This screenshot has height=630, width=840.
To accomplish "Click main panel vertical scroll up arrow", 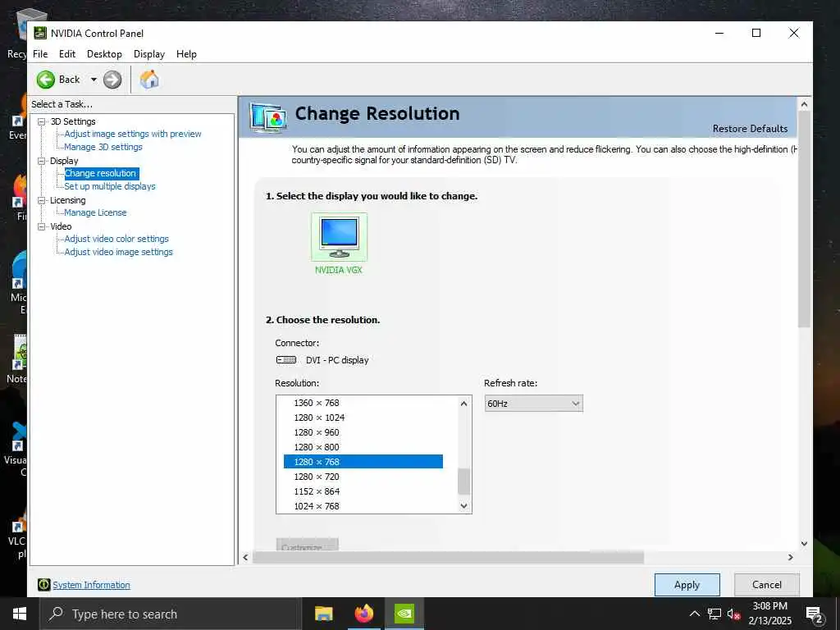I will coord(804,104).
